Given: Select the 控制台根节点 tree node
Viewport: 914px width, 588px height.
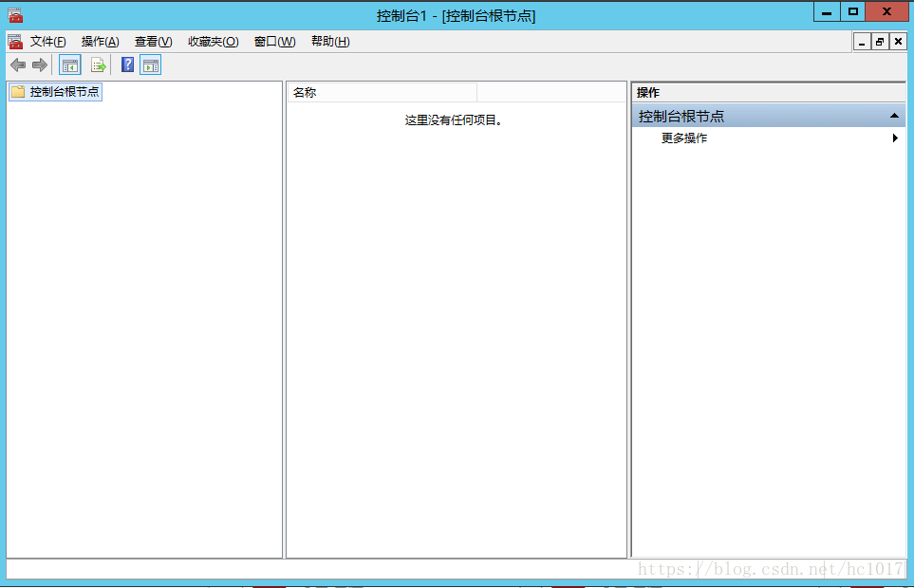Looking at the screenshot, I should (x=55, y=92).
